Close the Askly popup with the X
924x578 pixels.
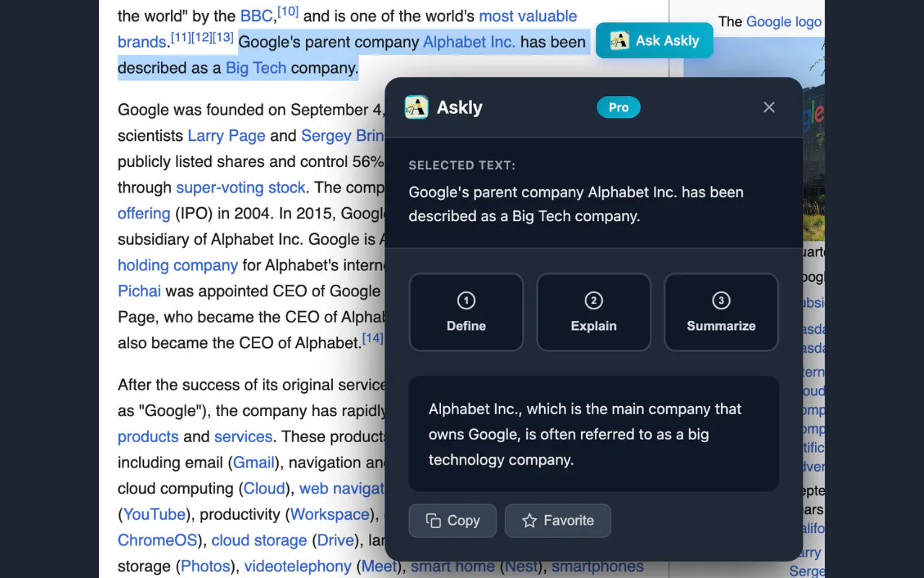pyautogui.click(x=769, y=107)
